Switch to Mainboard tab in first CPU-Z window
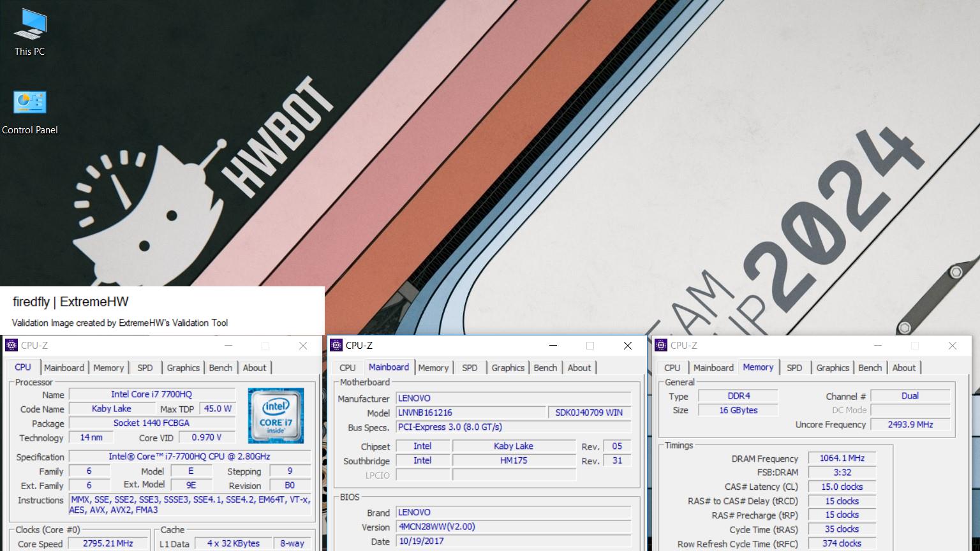This screenshot has height=551, width=980. (64, 368)
